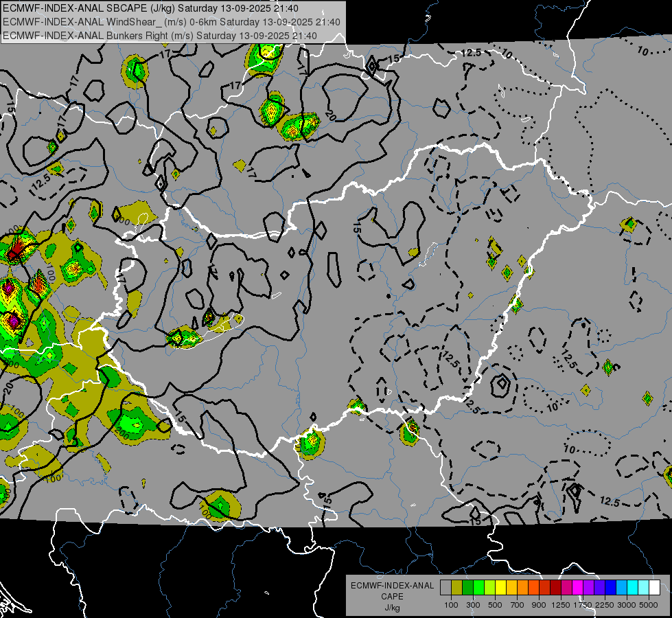Select the SBCAPE (J/kg) title line

tap(150, 8)
